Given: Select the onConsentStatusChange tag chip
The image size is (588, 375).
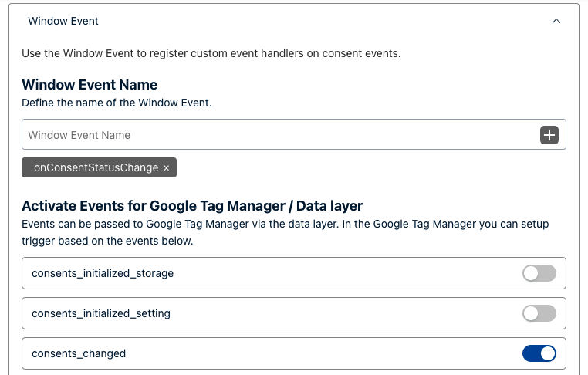Looking at the screenshot, I should tap(99, 167).
